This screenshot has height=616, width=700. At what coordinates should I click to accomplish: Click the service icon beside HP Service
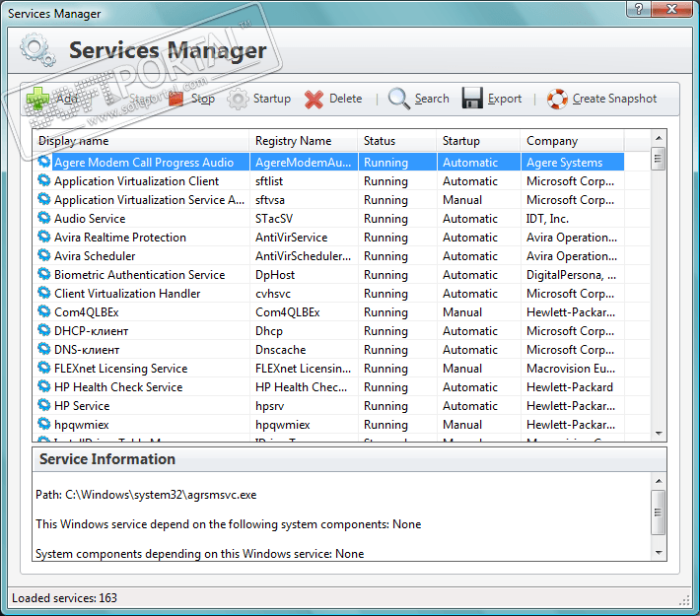(x=43, y=405)
